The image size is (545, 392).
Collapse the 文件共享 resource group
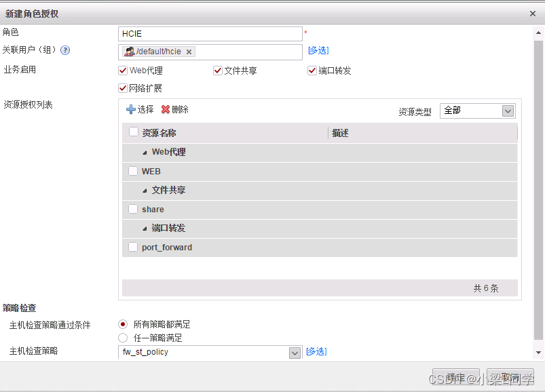[x=145, y=191]
